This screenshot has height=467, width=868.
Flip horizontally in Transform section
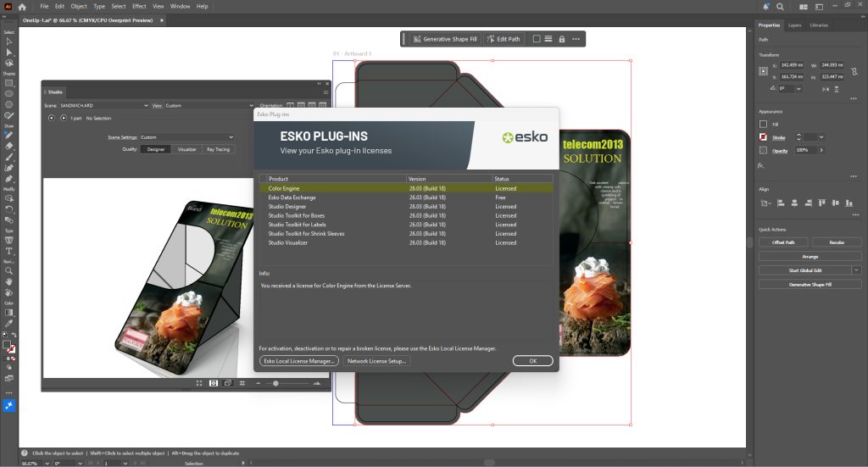tap(826, 89)
